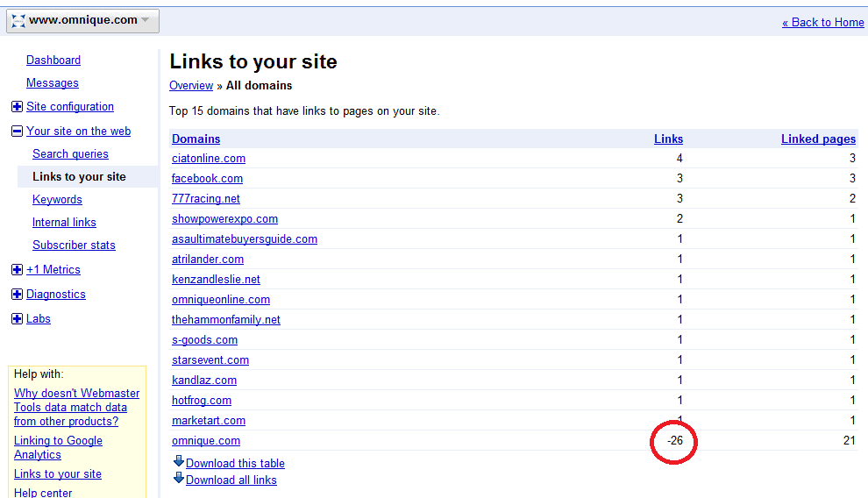Expand the Site configuration section

(17, 107)
